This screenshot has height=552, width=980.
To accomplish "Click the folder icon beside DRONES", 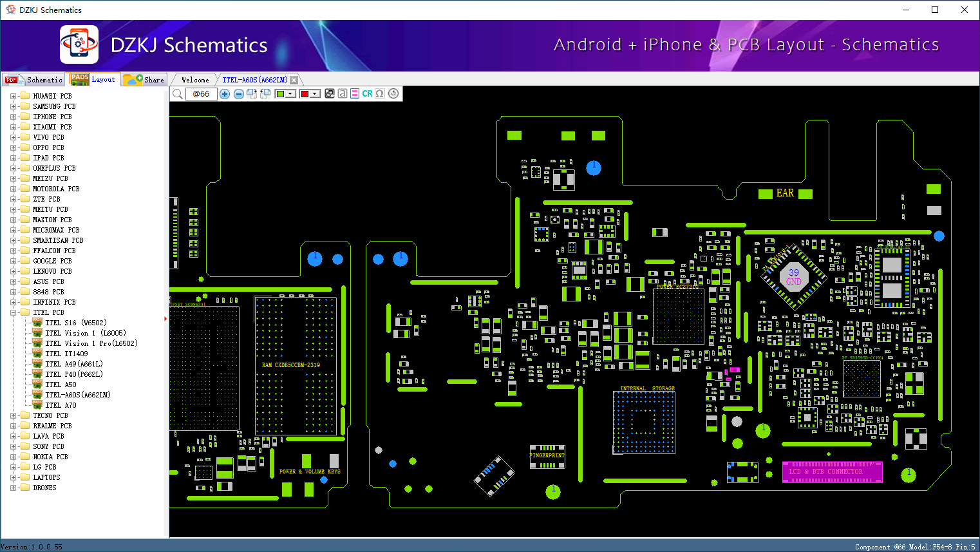I will coord(25,488).
